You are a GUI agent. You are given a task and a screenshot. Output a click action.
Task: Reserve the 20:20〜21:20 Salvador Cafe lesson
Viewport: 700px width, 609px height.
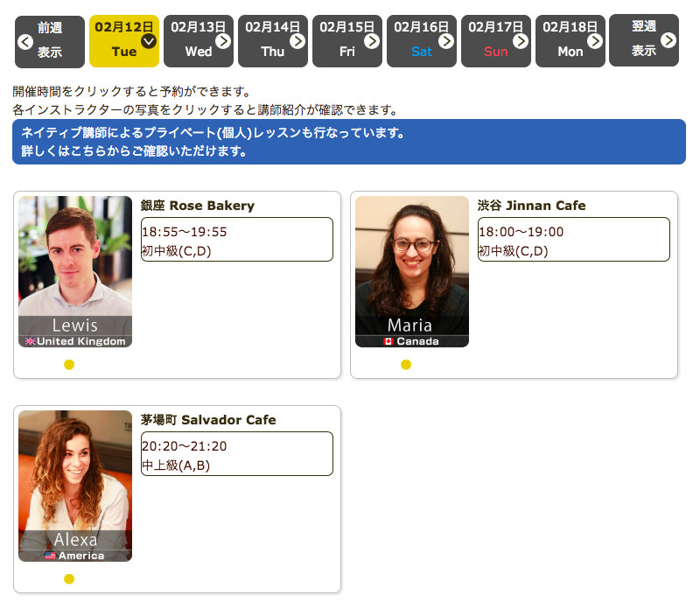(x=236, y=454)
